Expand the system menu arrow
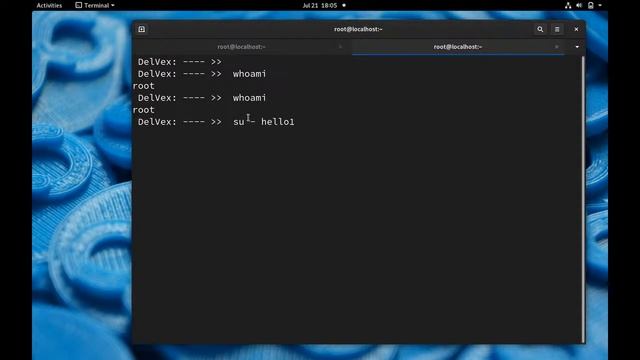Viewport: 640px width, 360px height. (x=600, y=5)
